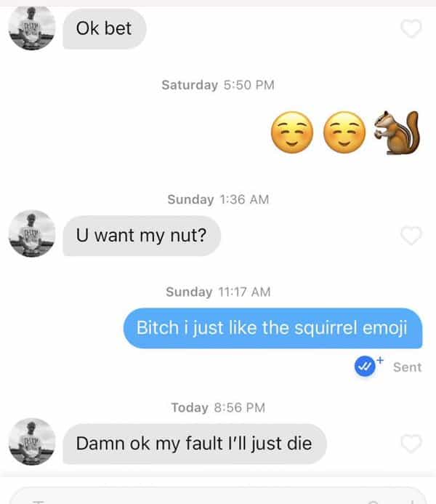Select the "Ok bet" message bubble

point(105,28)
